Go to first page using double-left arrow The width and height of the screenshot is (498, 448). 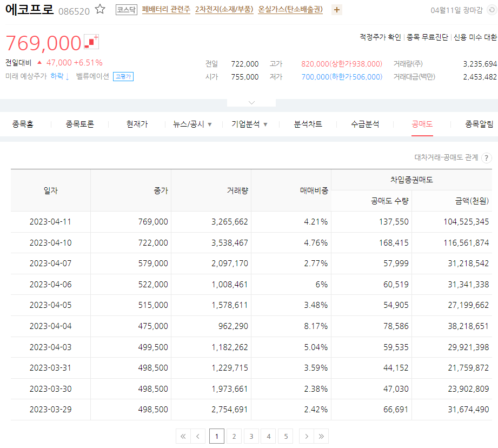(183, 436)
